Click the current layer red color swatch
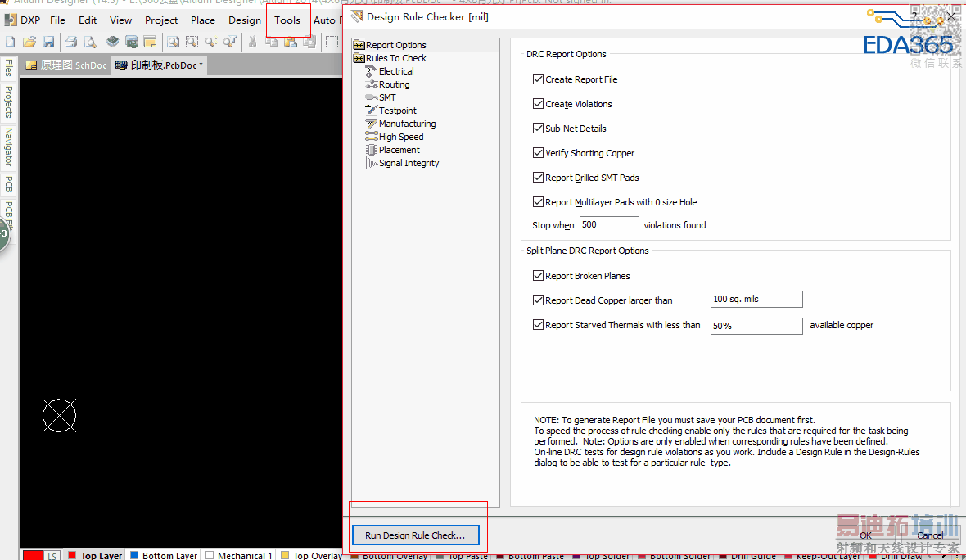The width and height of the screenshot is (966, 560). click(34, 556)
